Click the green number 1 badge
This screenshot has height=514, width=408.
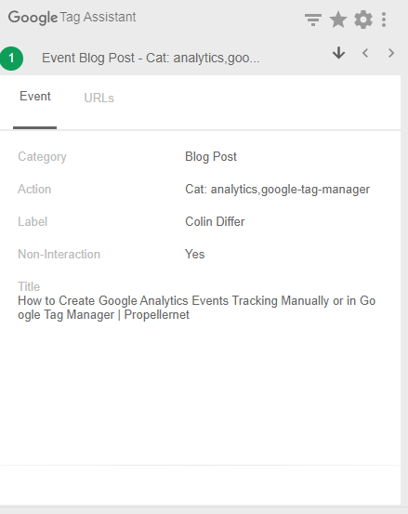point(11,58)
